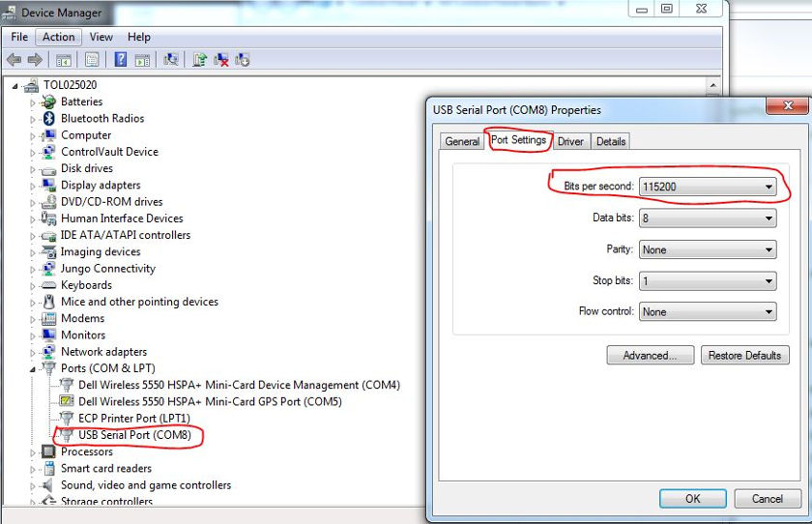The image size is (812, 524).
Task: Click the Uninstall device red-X icon
Action: coord(221,60)
